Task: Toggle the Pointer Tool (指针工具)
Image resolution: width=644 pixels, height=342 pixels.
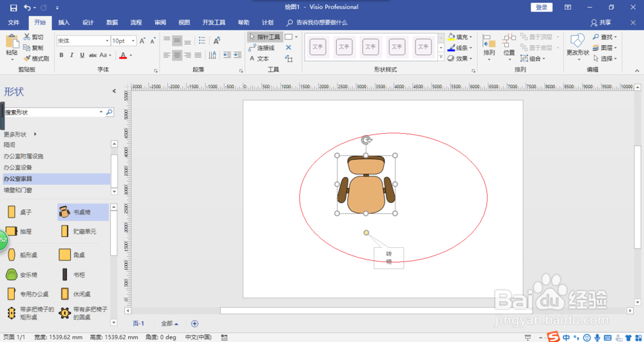Action: click(x=265, y=37)
